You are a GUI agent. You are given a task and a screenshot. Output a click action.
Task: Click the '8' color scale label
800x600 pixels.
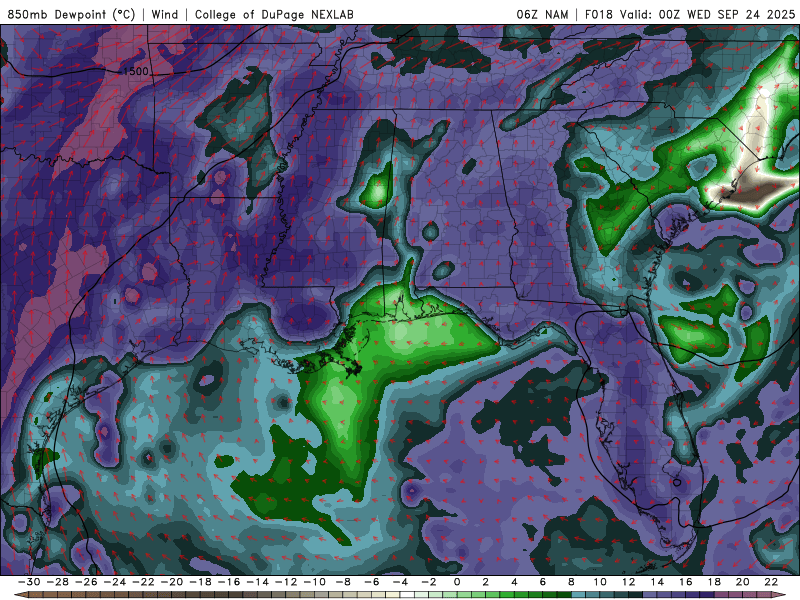click(x=571, y=582)
